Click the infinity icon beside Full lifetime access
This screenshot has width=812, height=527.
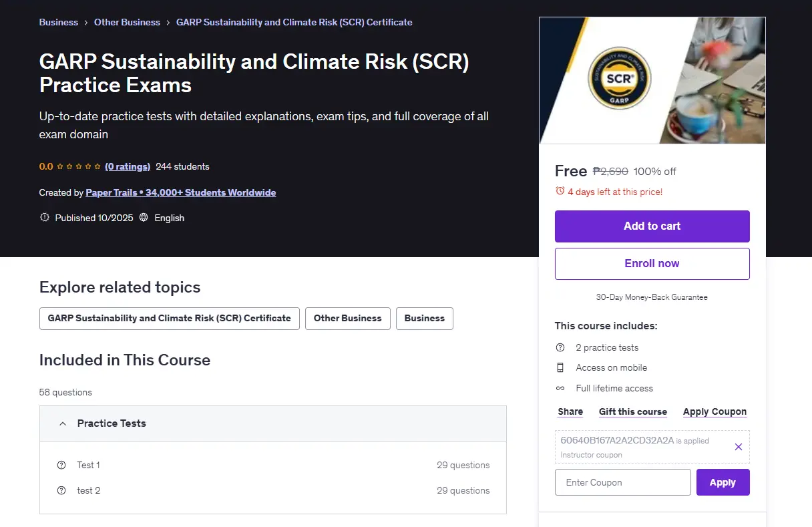560,388
